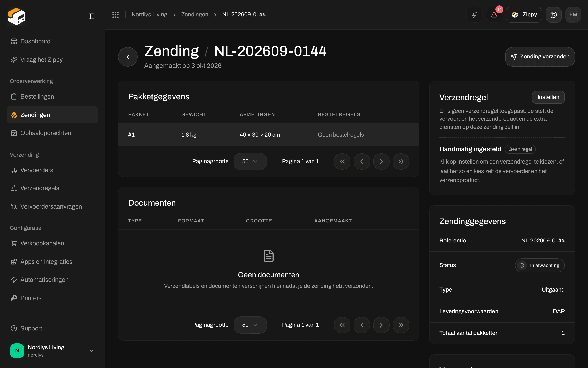Go to last page in Pakketgegevens pagination
Image resolution: width=588 pixels, height=368 pixels.
click(x=401, y=161)
